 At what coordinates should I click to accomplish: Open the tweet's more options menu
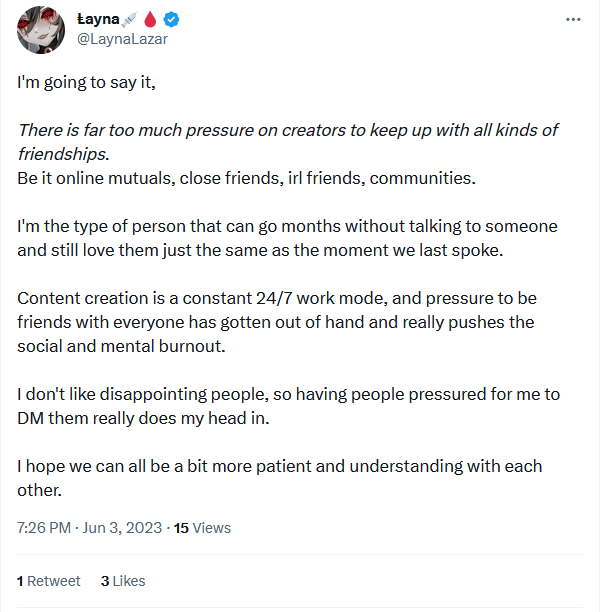[573, 20]
